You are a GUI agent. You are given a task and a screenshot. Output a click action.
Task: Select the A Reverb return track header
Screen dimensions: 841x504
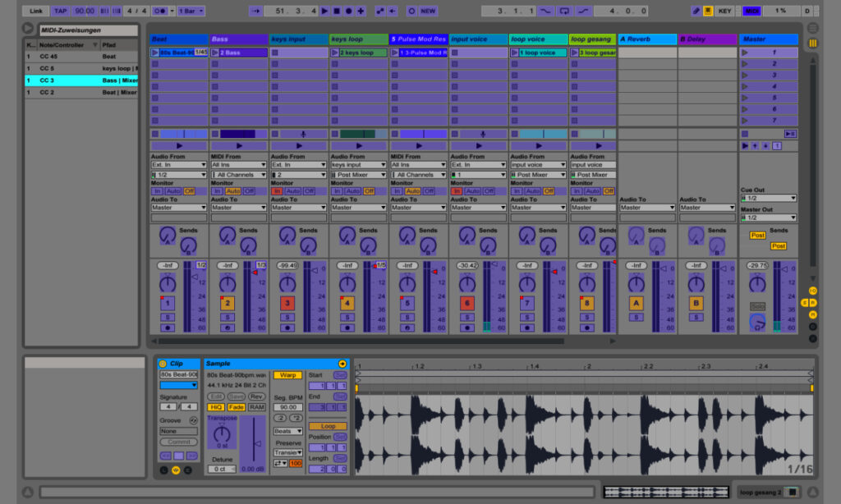click(647, 39)
